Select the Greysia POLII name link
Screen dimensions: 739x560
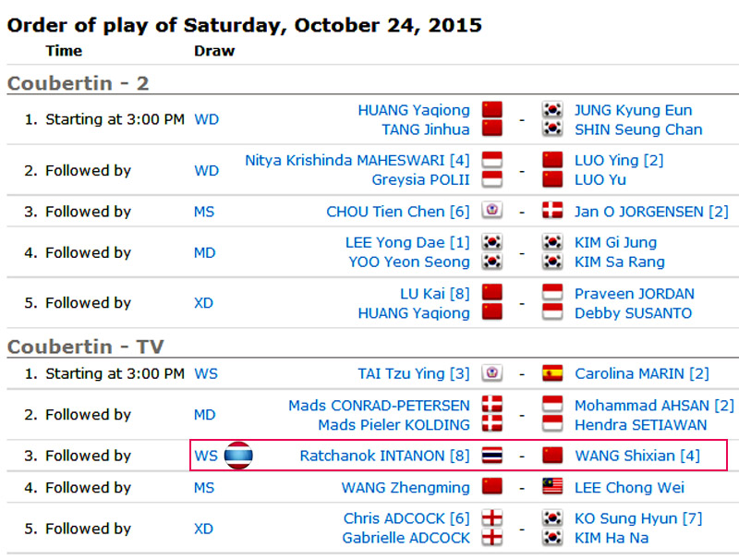(421, 179)
